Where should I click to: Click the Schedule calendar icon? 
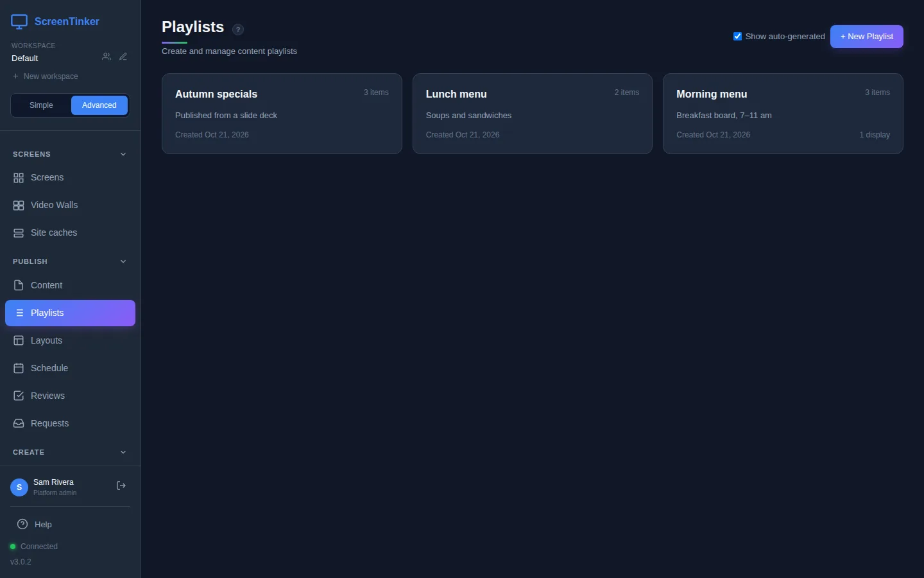pyautogui.click(x=19, y=368)
